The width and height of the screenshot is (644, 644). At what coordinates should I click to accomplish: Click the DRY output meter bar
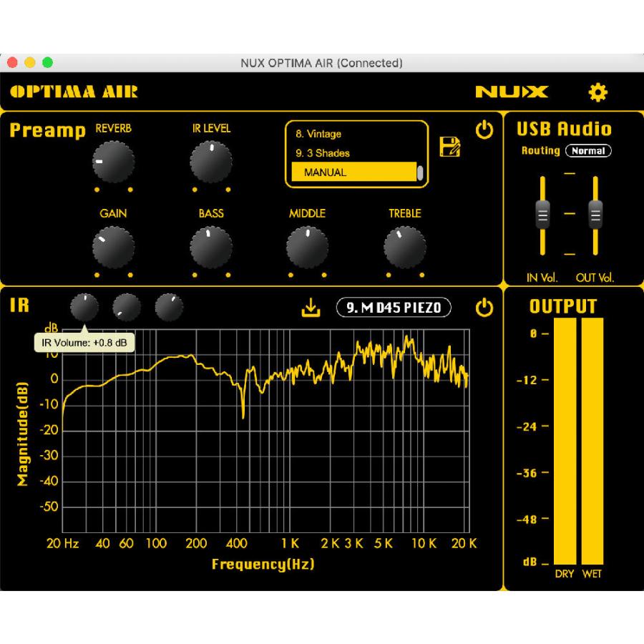tap(565, 441)
